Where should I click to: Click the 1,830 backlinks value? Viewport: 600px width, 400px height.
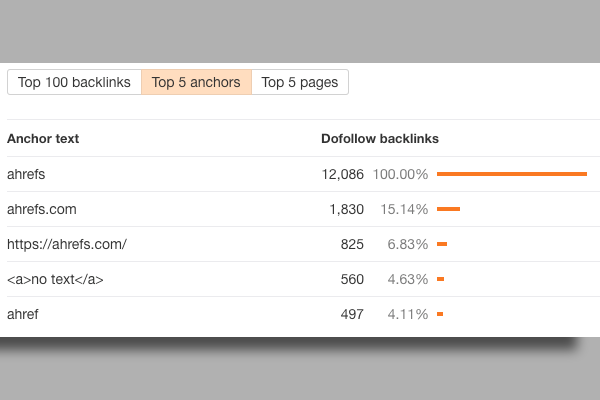(x=347, y=209)
